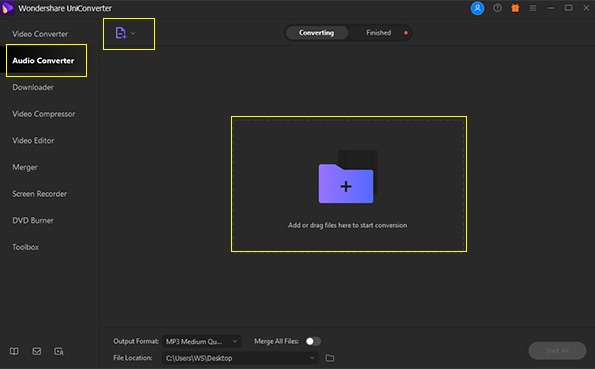Click the Start All button
The height and width of the screenshot is (369, 595).
point(557,350)
